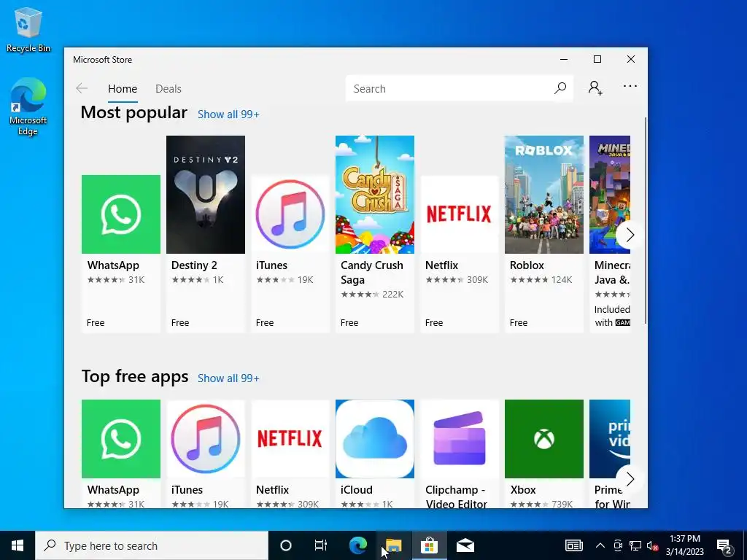Show hidden system tray icons
This screenshot has width=747, height=560.
coord(600,545)
